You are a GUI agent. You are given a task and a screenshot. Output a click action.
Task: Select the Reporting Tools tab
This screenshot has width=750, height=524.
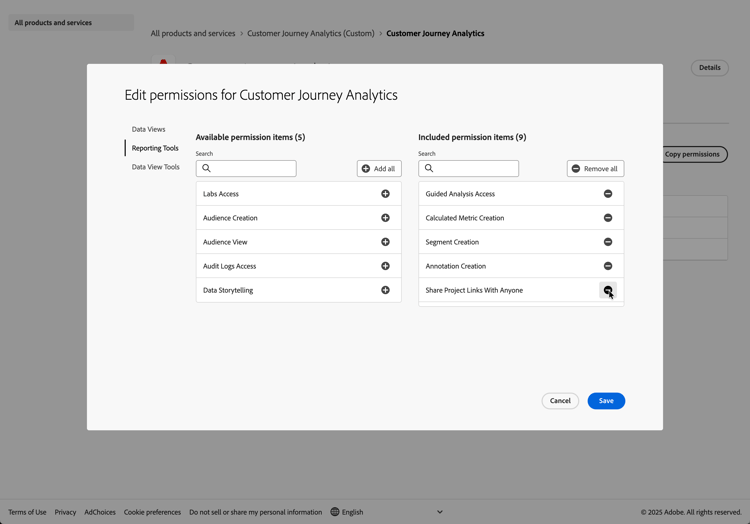pos(155,148)
